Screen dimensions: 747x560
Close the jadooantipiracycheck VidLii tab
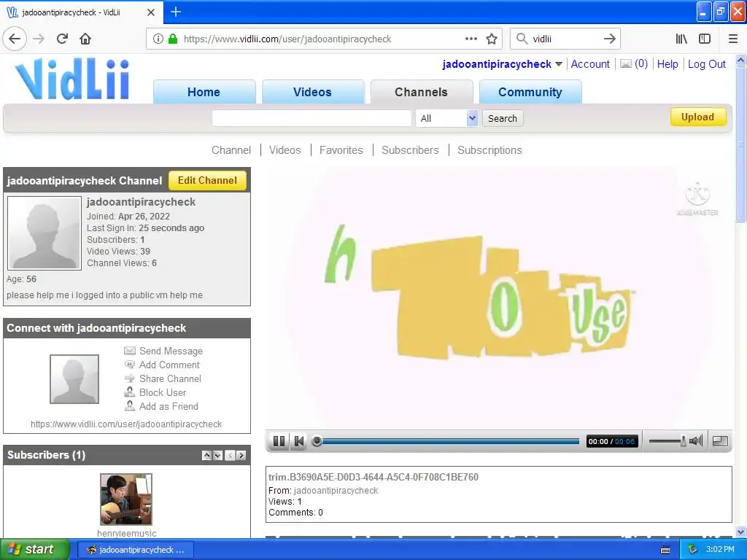[x=151, y=12]
